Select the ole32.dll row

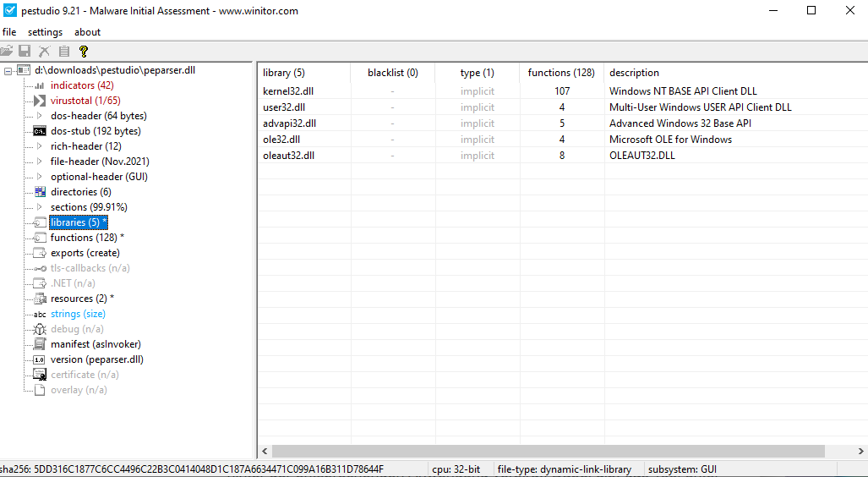[563, 139]
